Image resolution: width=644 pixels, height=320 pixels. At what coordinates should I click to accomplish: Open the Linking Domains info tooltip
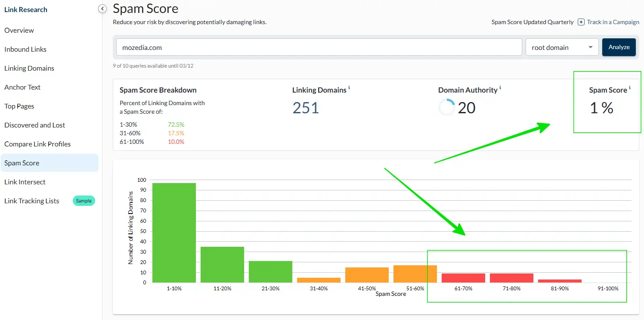click(x=349, y=87)
